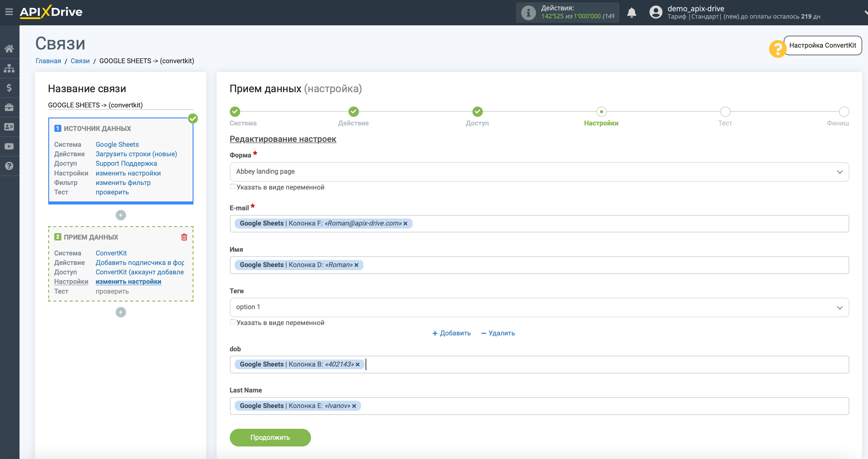
Task: Open the ConvertKit system link
Action: (111, 253)
